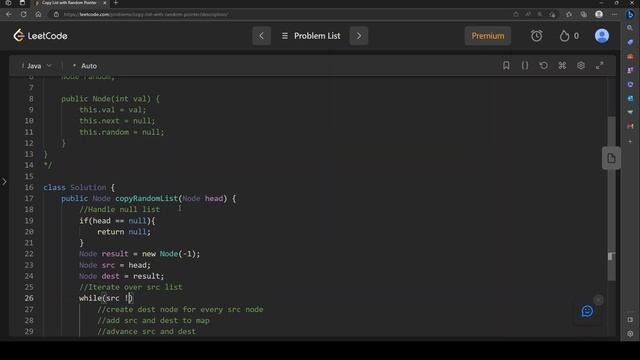640x360 pixels.
Task: Reset code to default with the revert icon
Action: coord(543,65)
